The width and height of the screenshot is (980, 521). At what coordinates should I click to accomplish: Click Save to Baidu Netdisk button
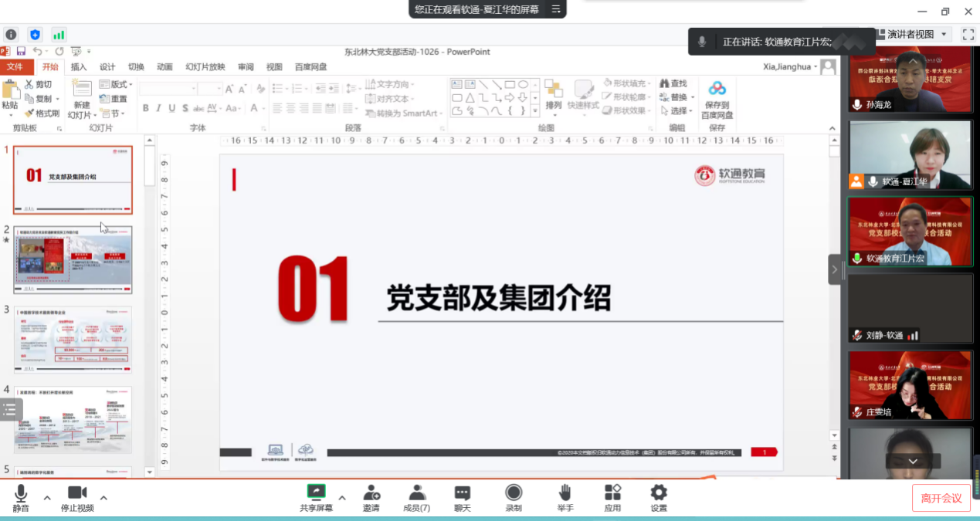[717, 100]
